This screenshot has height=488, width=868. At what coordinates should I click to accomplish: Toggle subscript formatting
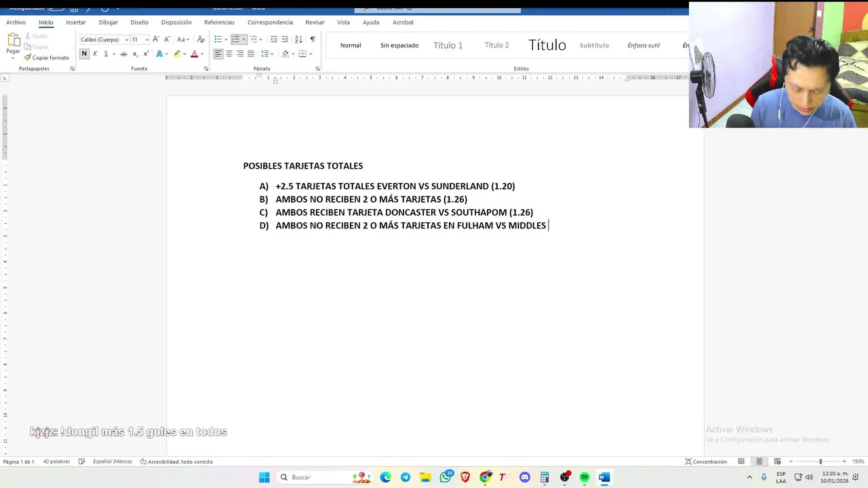tap(135, 54)
